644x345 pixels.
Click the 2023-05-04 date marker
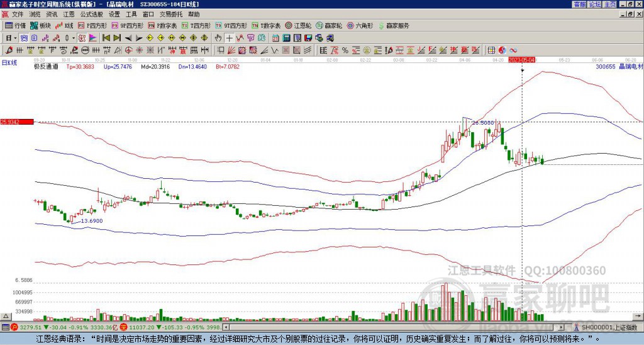pyautogui.click(x=522, y=60)
